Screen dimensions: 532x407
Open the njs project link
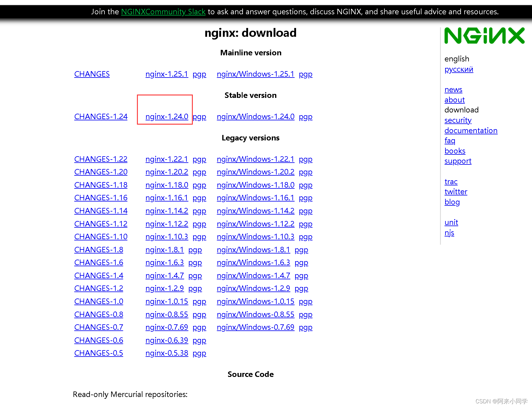[x=449, y=233]
